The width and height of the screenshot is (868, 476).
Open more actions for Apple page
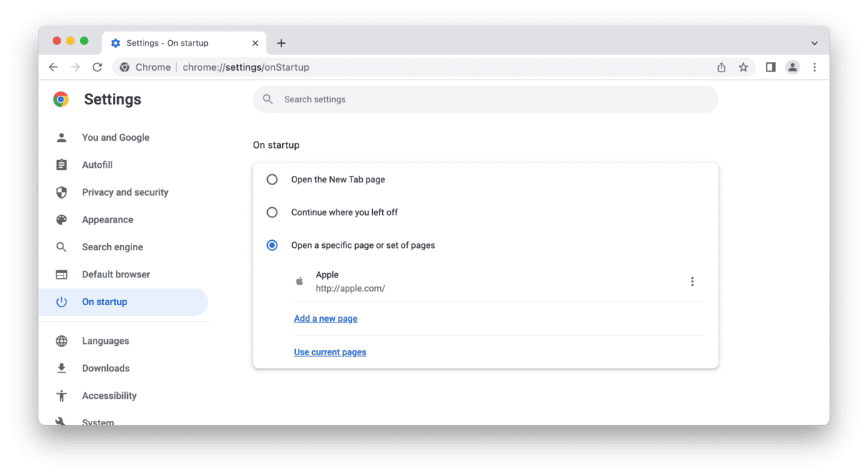692,282
